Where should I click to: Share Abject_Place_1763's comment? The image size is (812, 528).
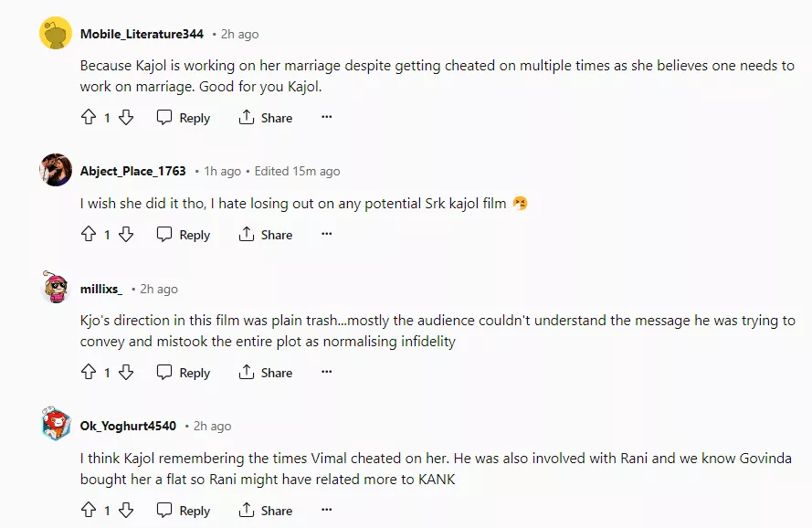point(266,235)
